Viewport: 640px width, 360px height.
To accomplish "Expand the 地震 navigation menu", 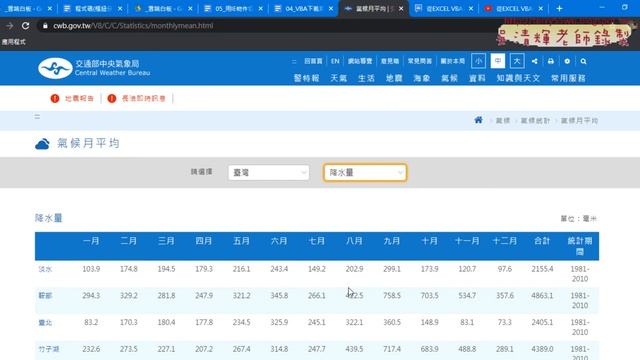I will (394, 78).
